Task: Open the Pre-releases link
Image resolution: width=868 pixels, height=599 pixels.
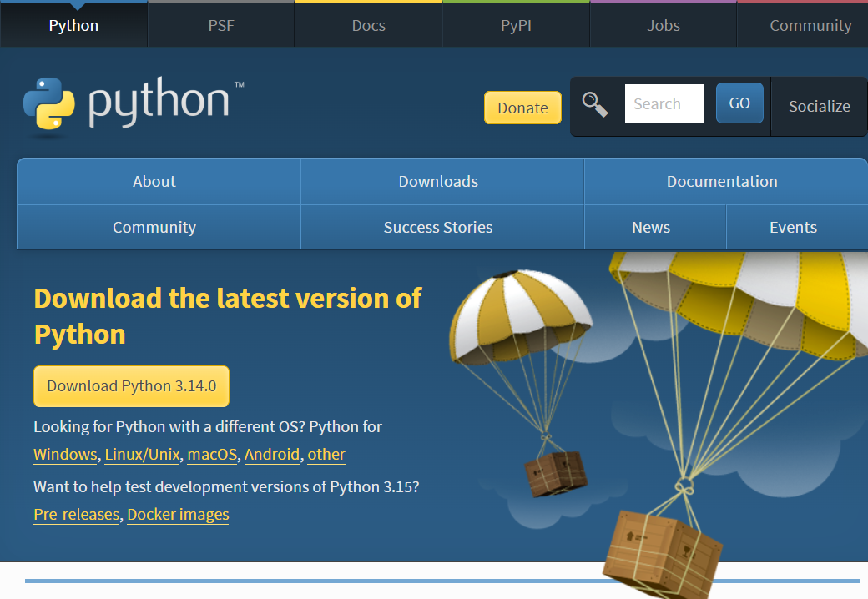Action: coord(76,515)
